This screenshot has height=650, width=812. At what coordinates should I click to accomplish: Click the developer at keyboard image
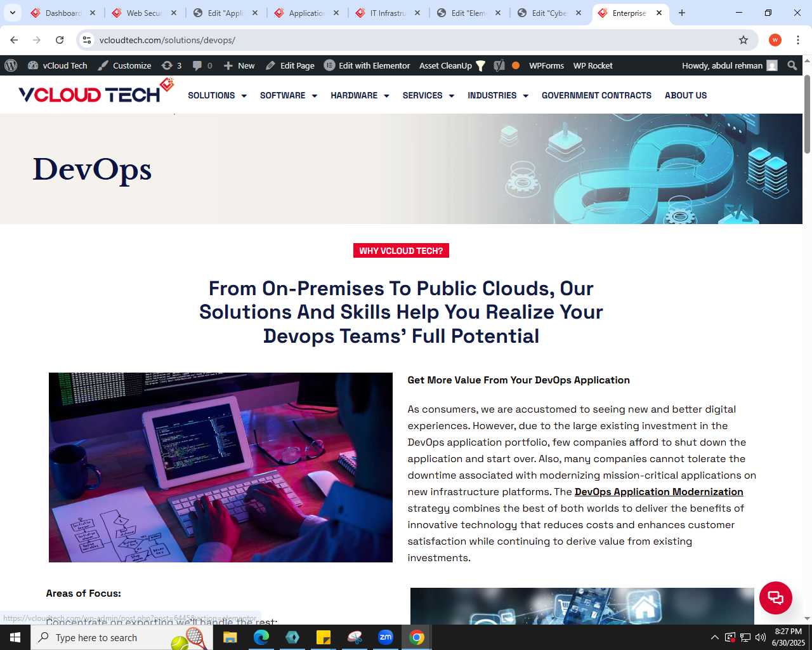click(x=221, y=467)
